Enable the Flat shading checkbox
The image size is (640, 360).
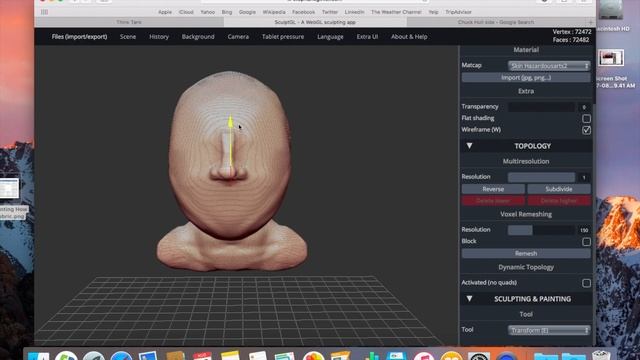coord(586,118)
